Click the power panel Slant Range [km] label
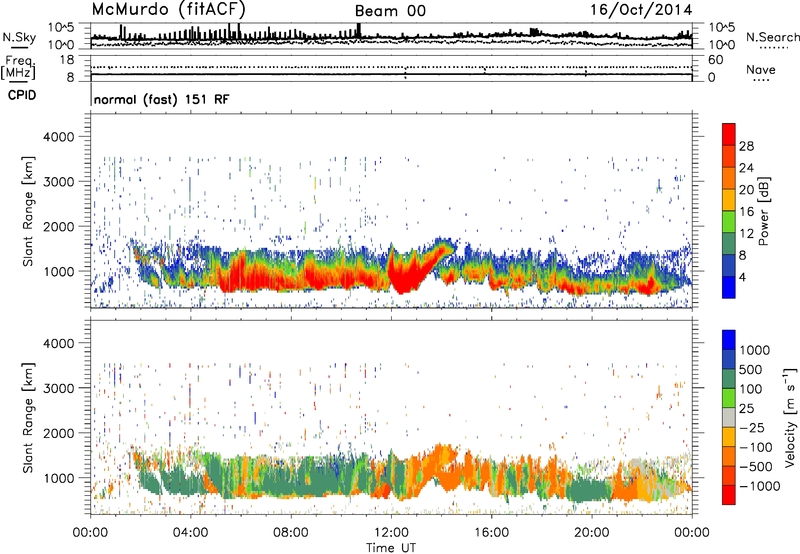800x554 pixels. (x=28, y=211)
